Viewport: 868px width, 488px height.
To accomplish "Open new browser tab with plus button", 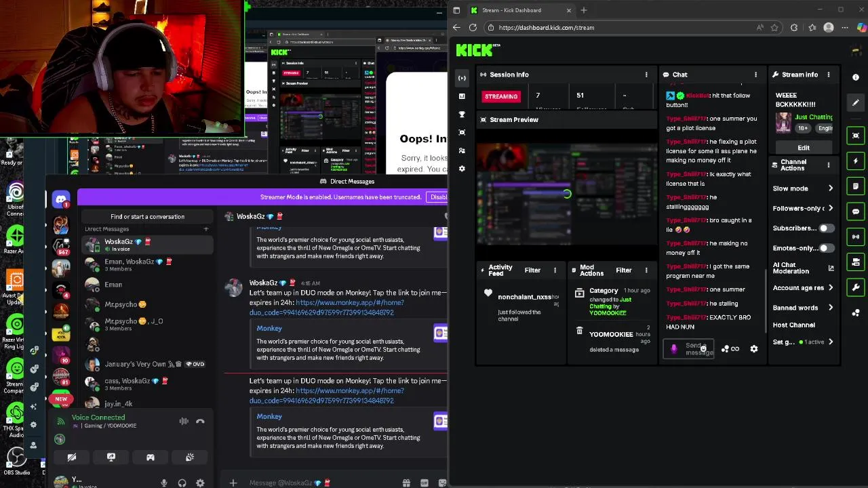I will [x=584, y=10].
